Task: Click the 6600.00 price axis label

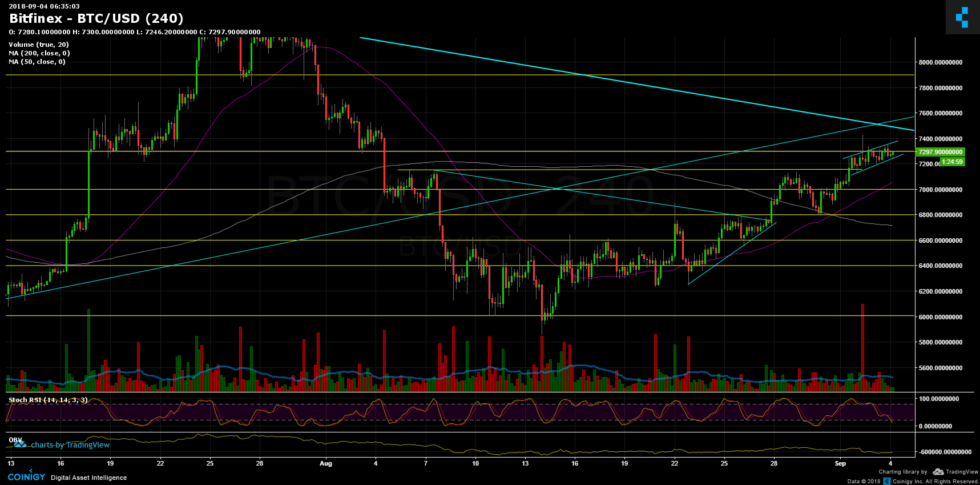Action: tap(941, 241)
